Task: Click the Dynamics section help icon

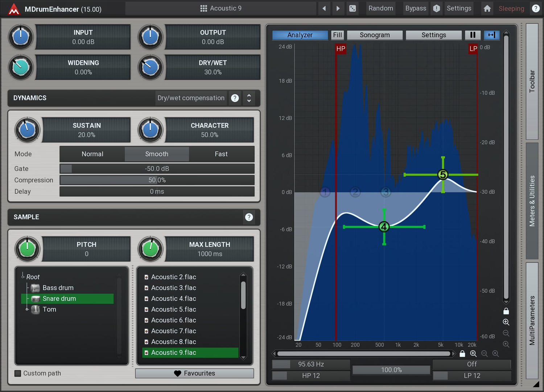Action: pos(235,98)
